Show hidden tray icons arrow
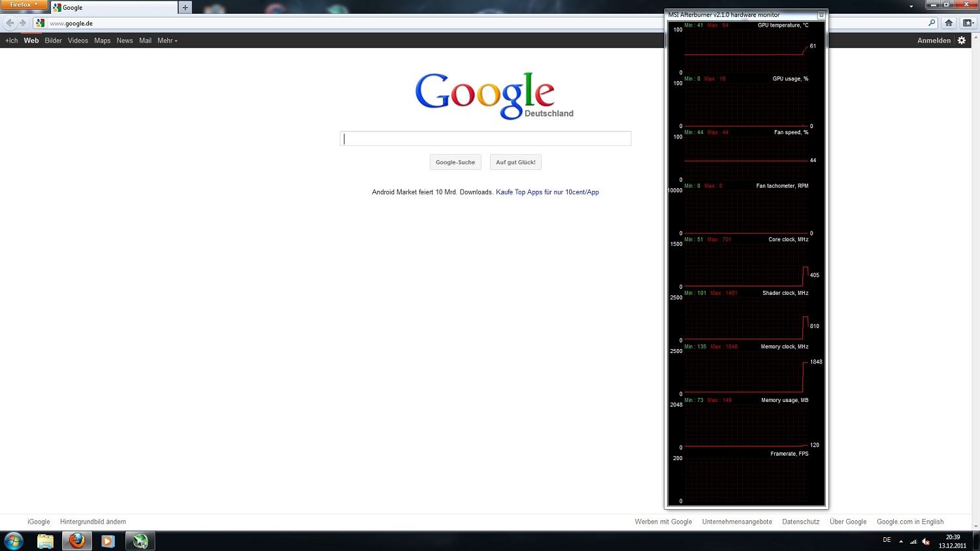980x551 pixels. 901,541
